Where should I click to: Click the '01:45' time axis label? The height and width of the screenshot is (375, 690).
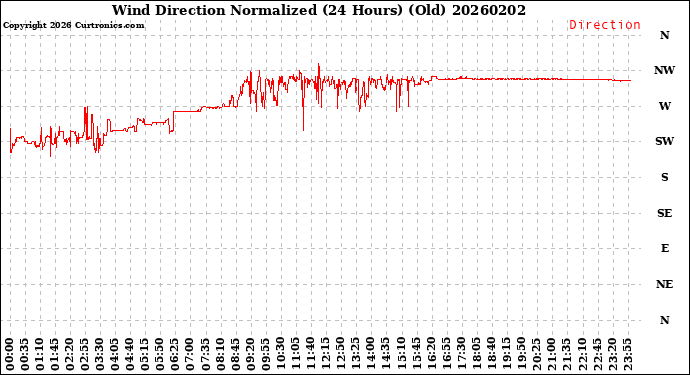55,355
